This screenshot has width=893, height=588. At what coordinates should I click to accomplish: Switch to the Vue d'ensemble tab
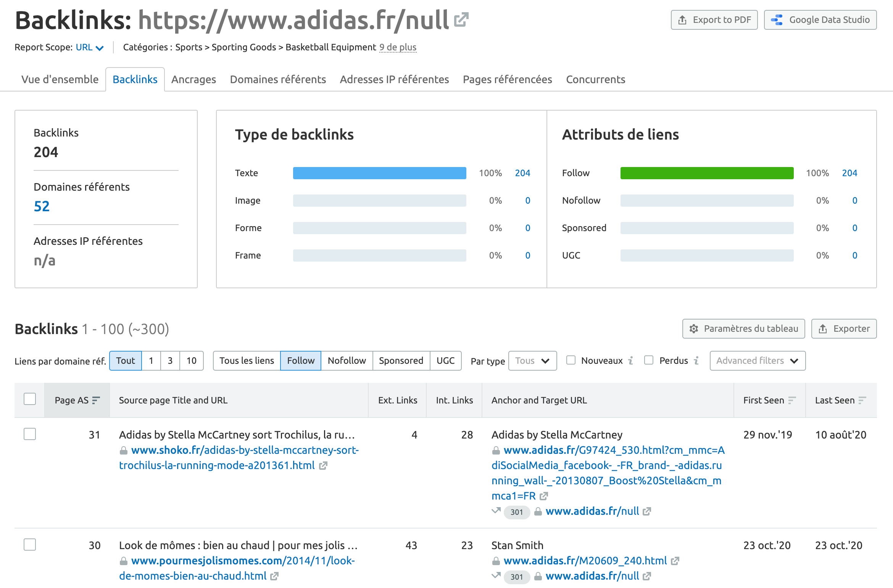coord(60,79)
